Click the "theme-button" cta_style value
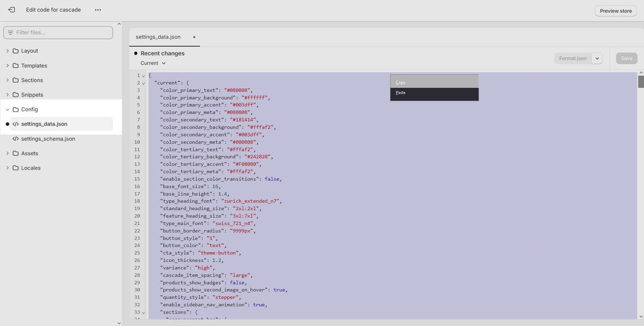The width and height of the screenshot is (644, 326). [x=218, y=253]
